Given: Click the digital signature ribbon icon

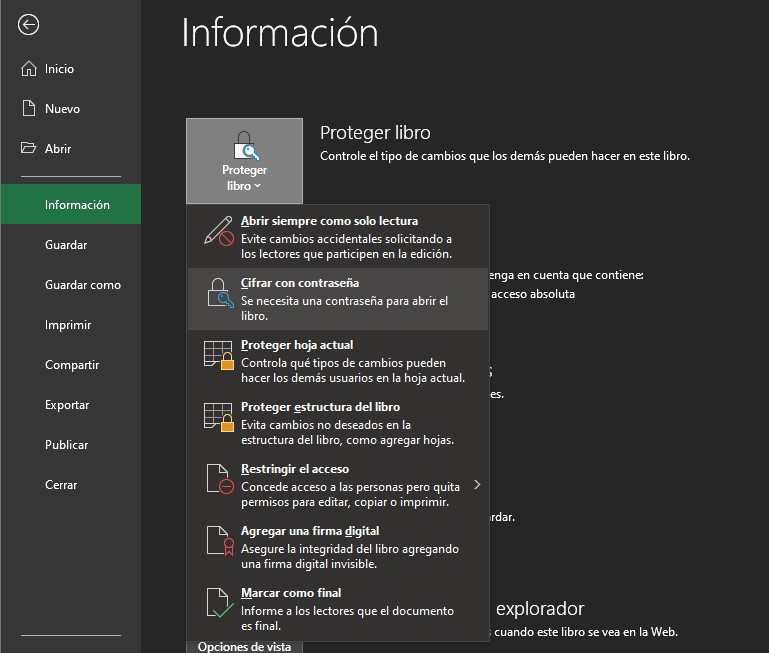Looking at the screenshot, I should pos(218,541).
